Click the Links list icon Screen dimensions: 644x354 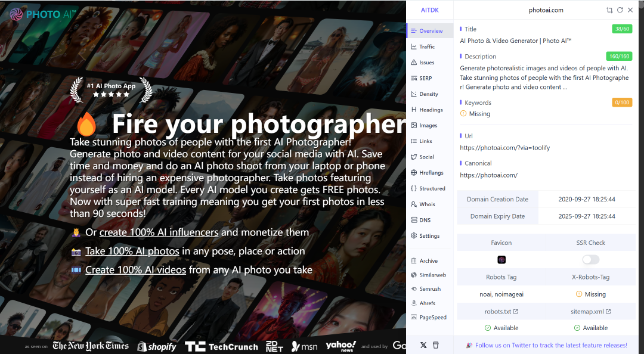point(414,141)
